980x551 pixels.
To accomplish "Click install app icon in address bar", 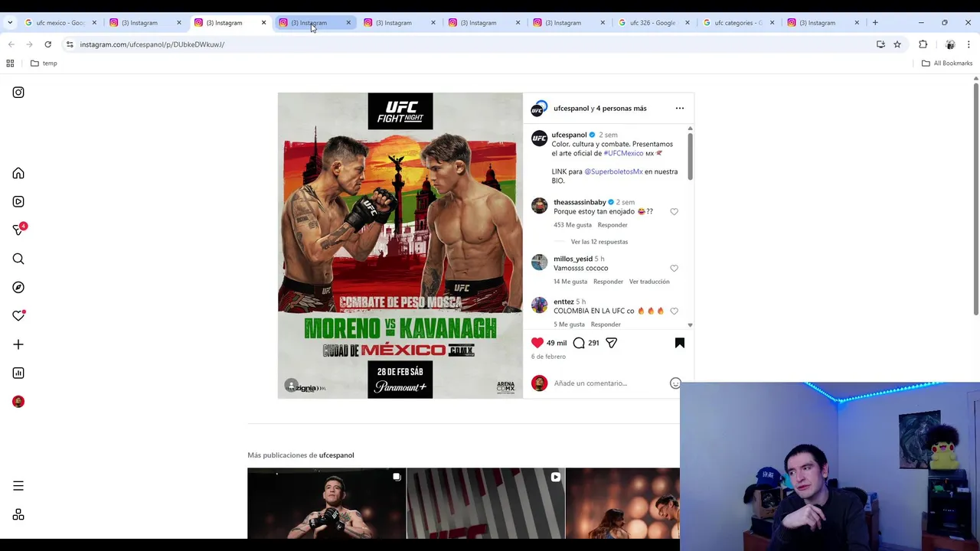I will click(x=880, y=44).
